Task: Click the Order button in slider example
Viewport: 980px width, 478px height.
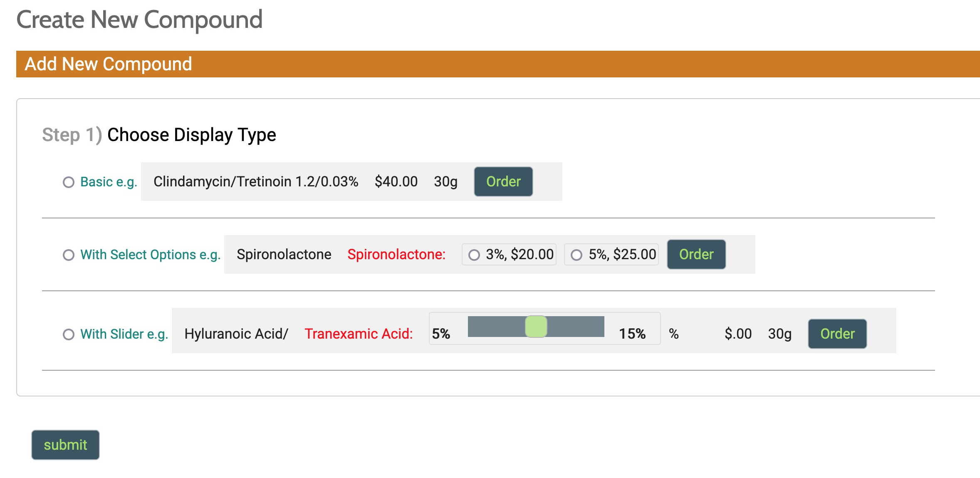Action: click(837, 334)
